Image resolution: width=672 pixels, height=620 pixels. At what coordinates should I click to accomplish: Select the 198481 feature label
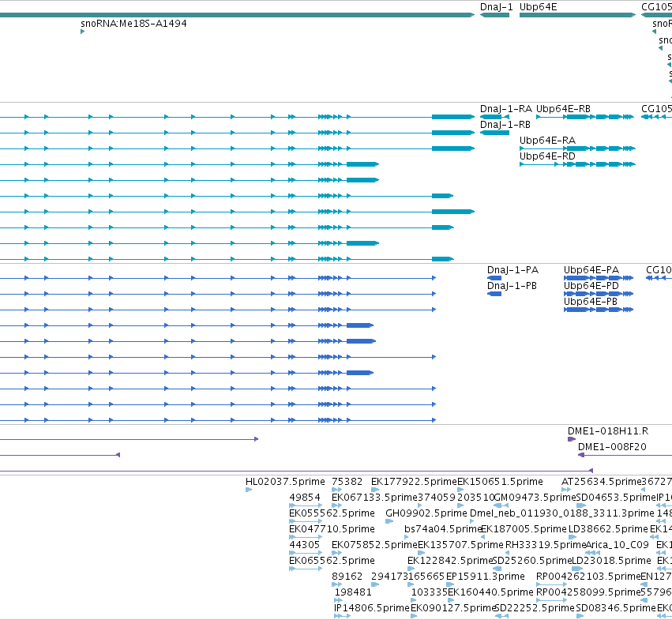pos(353,592)
